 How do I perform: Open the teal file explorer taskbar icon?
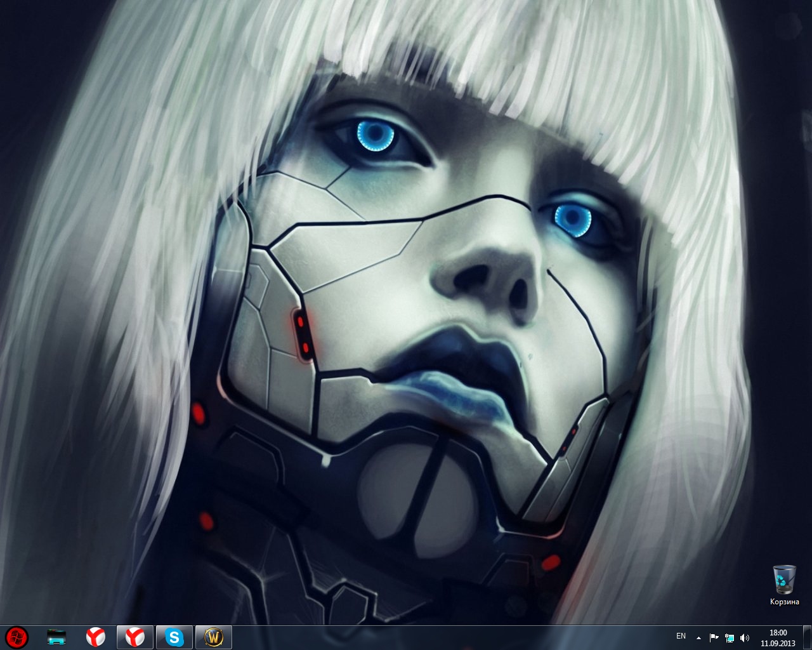pyautogui.click(x=56, y=637)
